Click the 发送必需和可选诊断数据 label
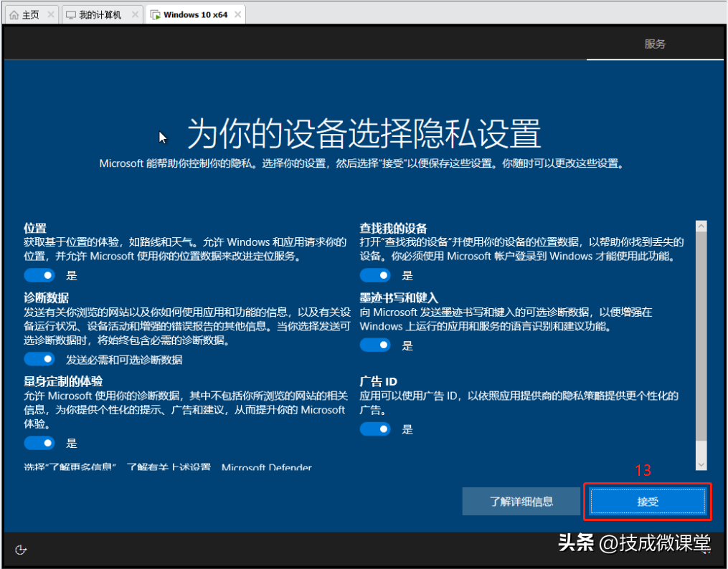 (x=124, y=360)
